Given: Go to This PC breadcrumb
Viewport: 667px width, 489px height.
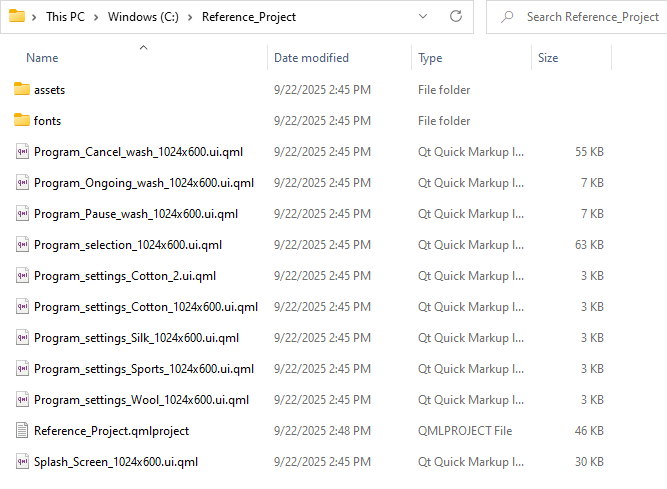Looking at the screenshot, I should pyautogui.click(x=67, y=17).
